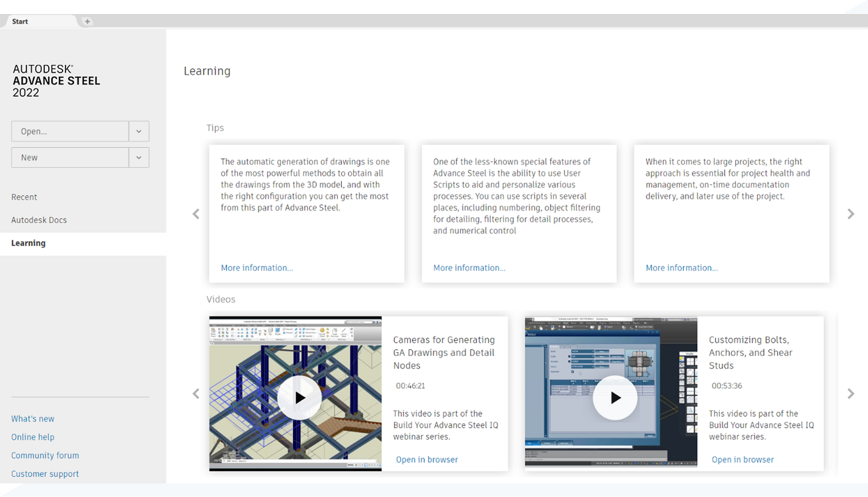Open More information on User Scripts tip
The height and width of the screenshot is (497, 868).
pyautogui.click(x=469, y=268)
